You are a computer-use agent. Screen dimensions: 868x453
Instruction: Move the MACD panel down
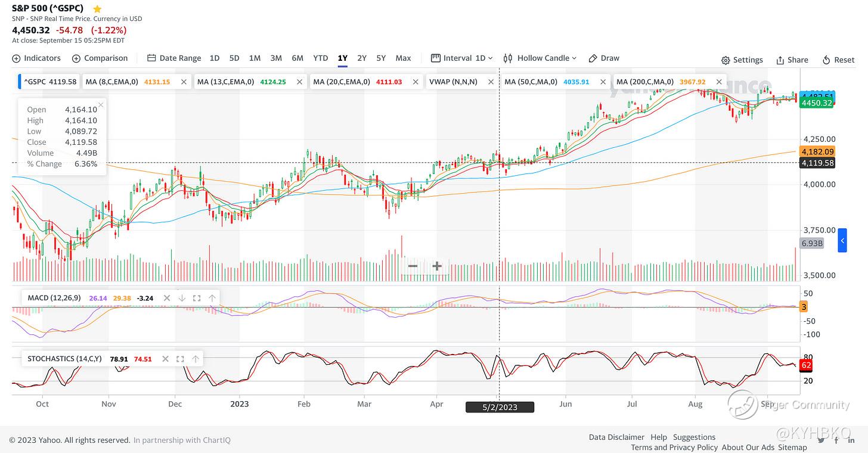(x=182, y=298)
